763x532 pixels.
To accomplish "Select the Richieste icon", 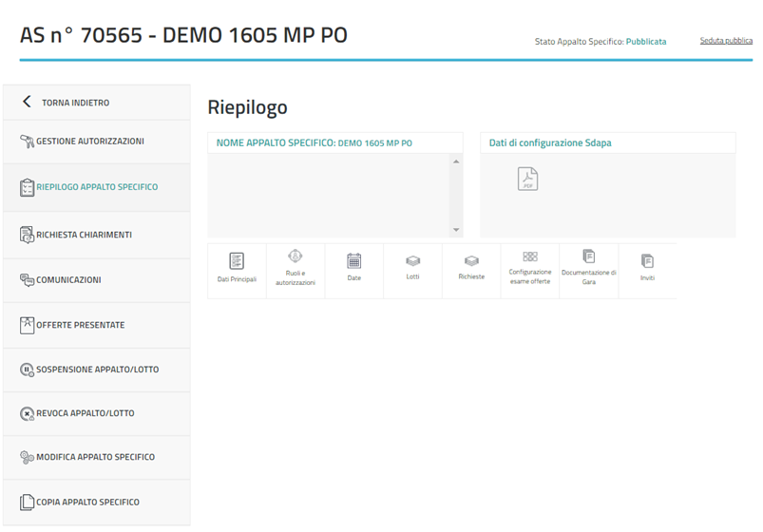I will pyautogui.click(x=471, y=260).
